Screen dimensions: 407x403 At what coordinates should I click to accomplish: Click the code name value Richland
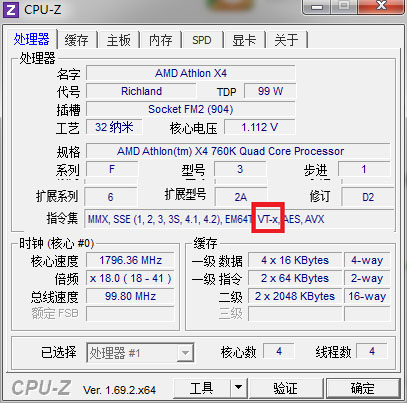(x=141, y=91)
